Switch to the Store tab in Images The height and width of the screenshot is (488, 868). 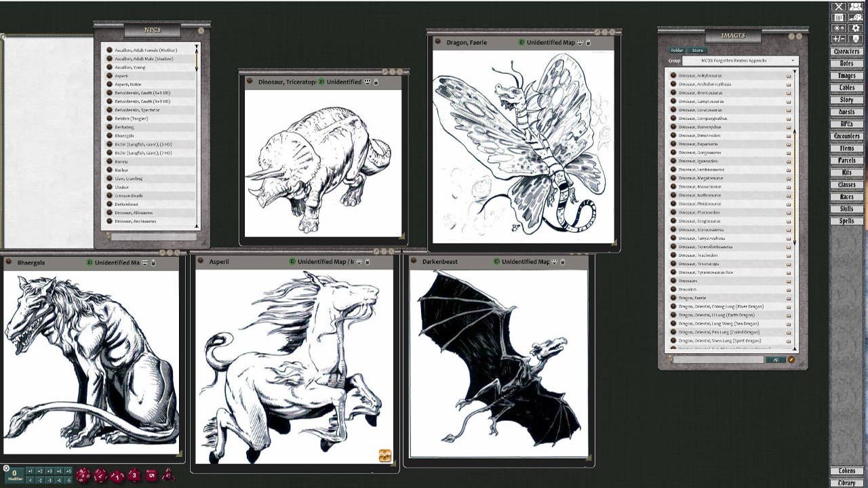point(697,50)
